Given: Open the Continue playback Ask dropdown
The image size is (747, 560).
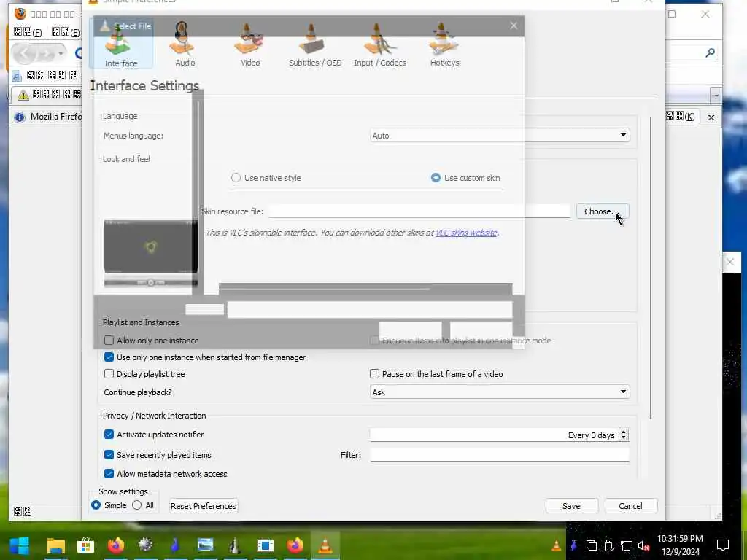Looking at the screenshot, I should 500,392.
